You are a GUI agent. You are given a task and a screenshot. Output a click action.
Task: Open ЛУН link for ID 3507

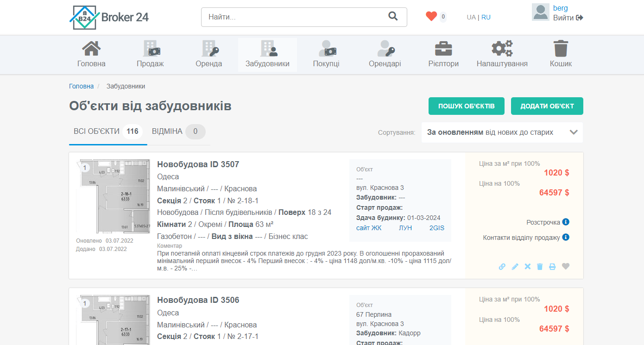[x=405, y=228]
